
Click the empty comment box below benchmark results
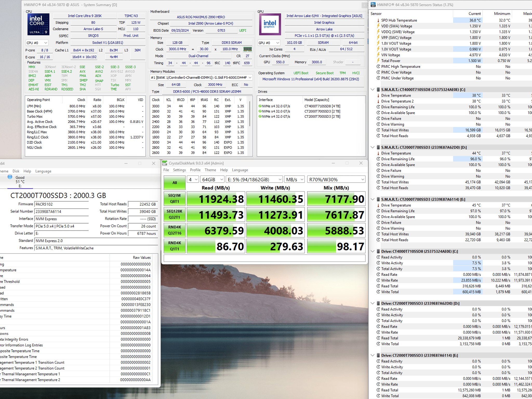264,258
